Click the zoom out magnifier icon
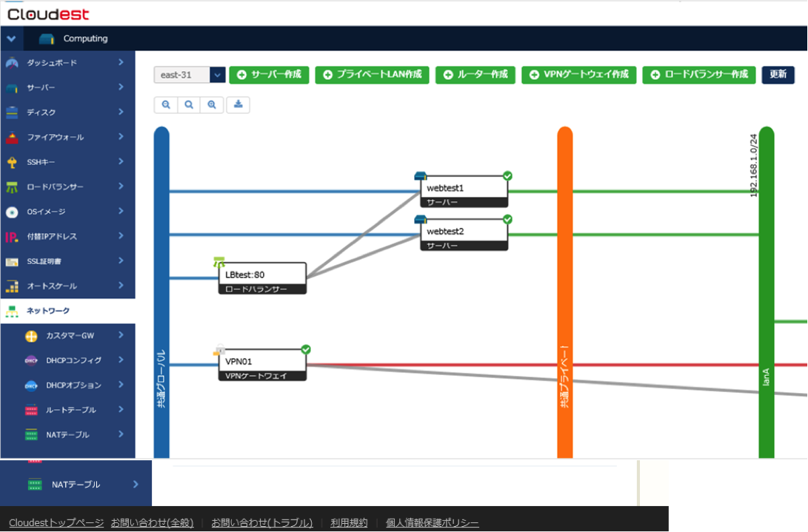This screenshot has width=808, height=532. (x=166, y=105)
